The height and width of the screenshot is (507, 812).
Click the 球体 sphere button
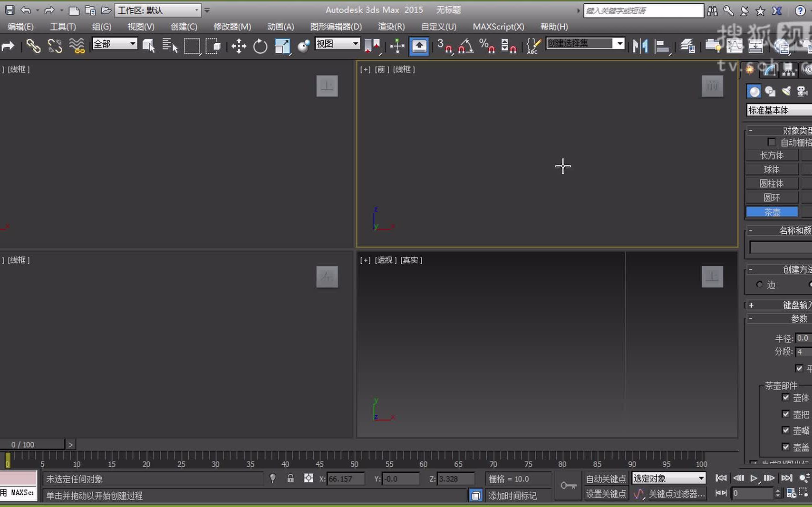point(771,169)
